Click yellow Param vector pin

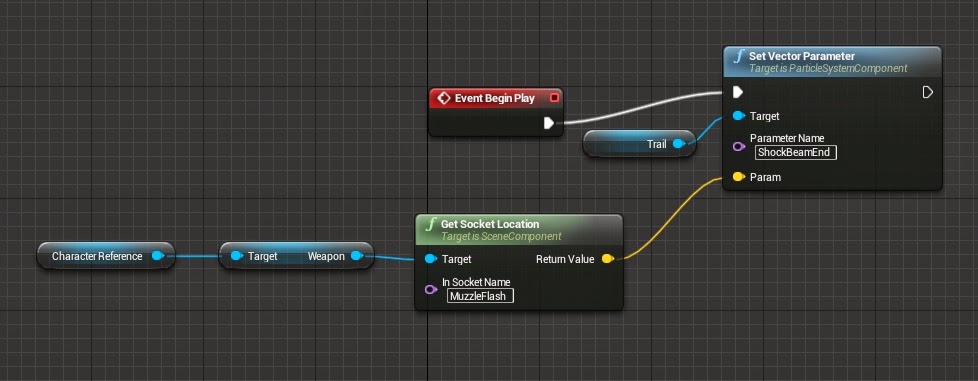click(739, 177)
